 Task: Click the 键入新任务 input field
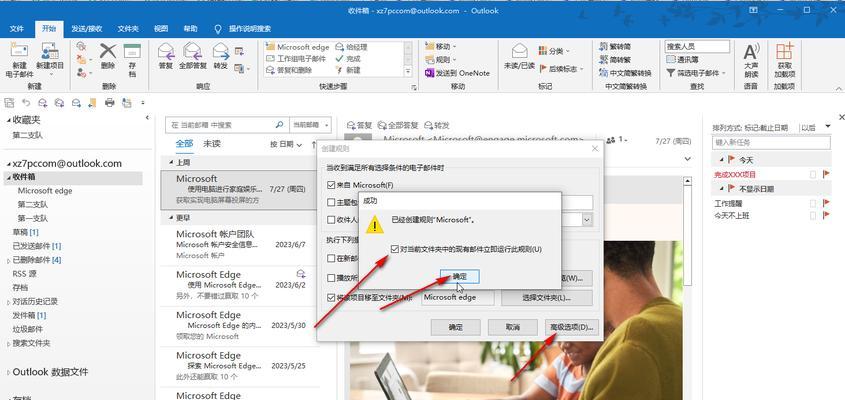(771, 143)
